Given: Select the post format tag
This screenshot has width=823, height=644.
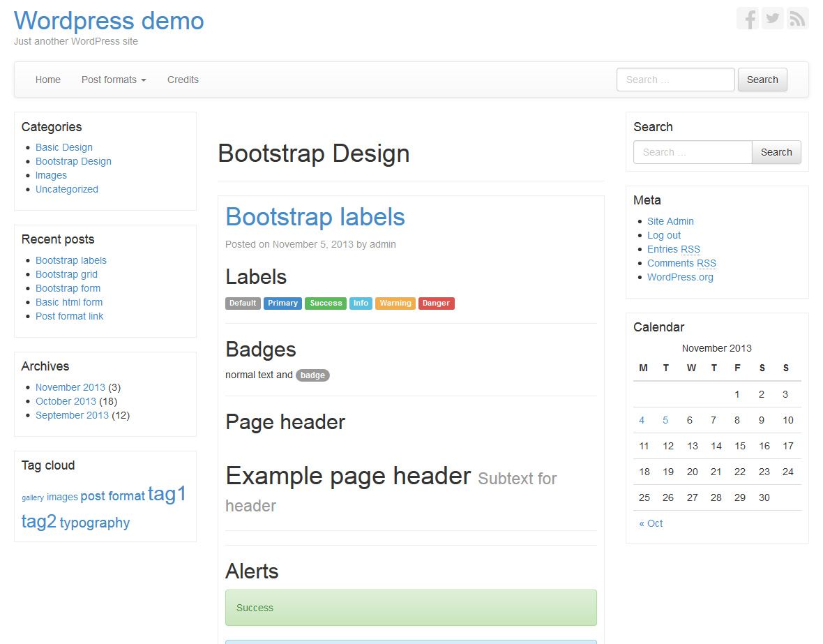Looking at the screenshot, I should [x=112, y=496].
